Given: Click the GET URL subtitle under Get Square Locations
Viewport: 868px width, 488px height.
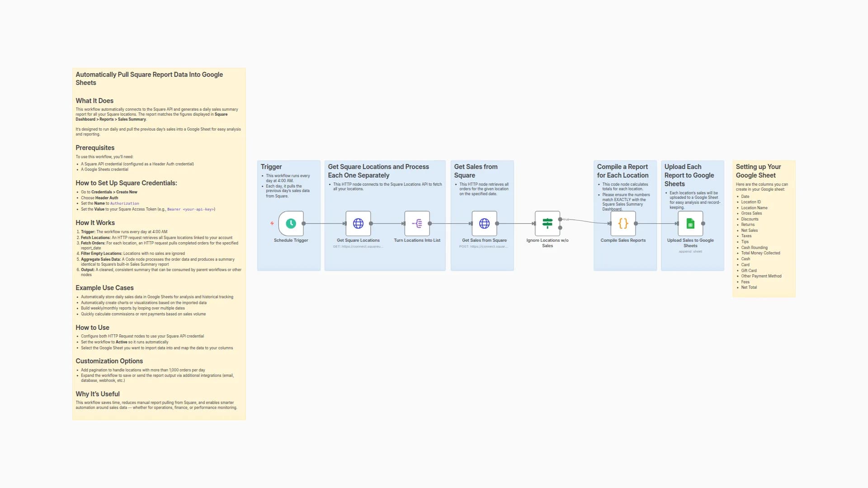Looking at the screenshot, I should click(x=359, y=247).
